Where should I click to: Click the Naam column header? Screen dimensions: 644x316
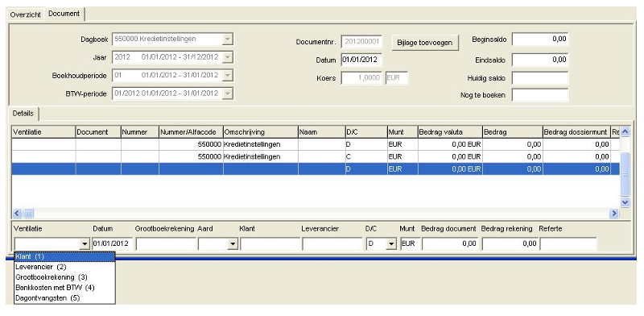[321, 132]
